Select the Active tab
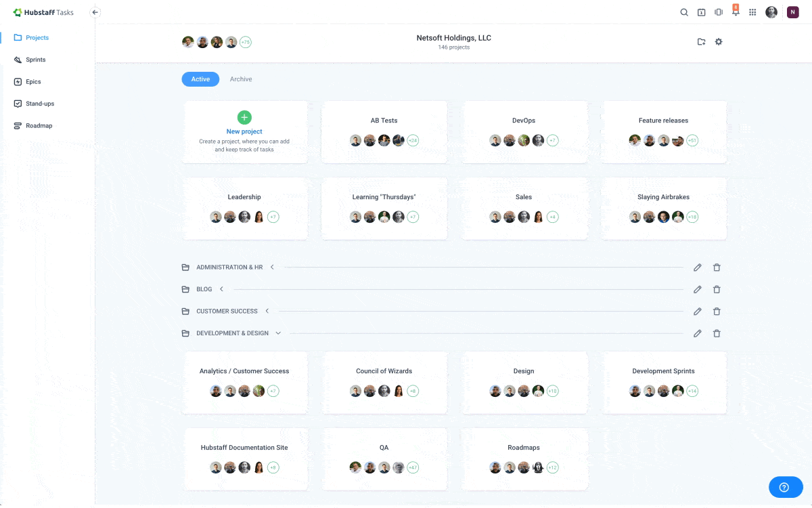Screen dimensions: 812x508 200,79
